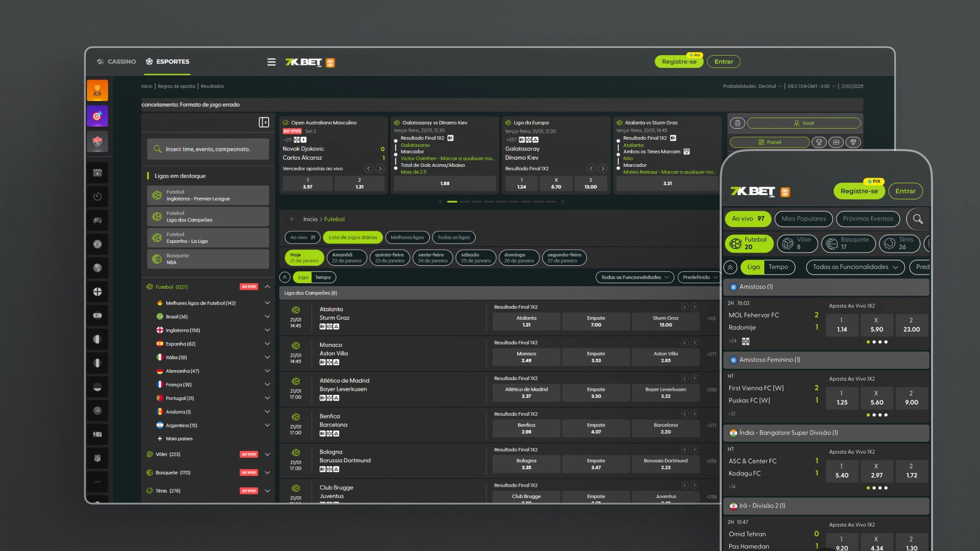This screenshot has height=551, width=980.
Task: Open Resultados link
Action: (x=212, y=86)
